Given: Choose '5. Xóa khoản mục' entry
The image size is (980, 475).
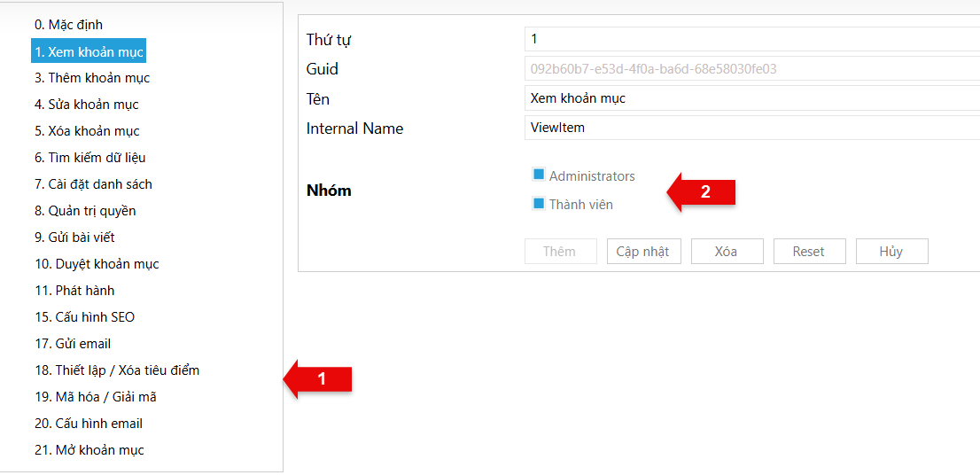Looking at the screenshot, I should pyautogui.click(x=87, y=131).
